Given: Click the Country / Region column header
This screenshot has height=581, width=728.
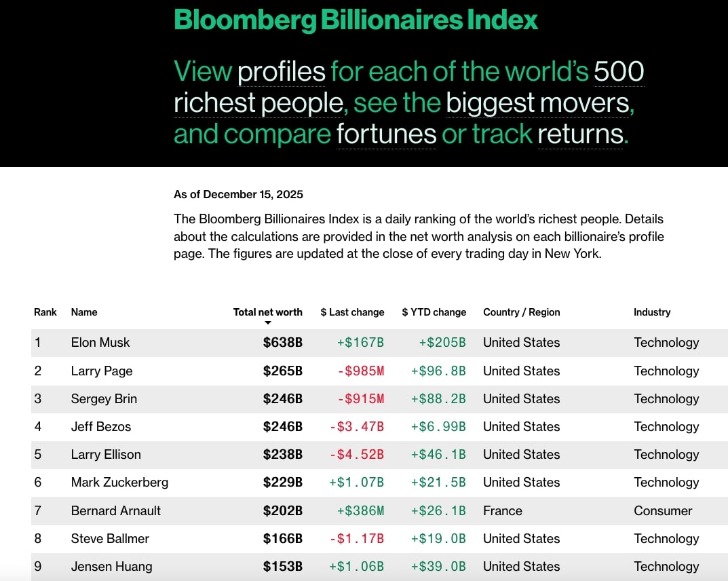Looking at the screenshot, I should tap(521, 312).
